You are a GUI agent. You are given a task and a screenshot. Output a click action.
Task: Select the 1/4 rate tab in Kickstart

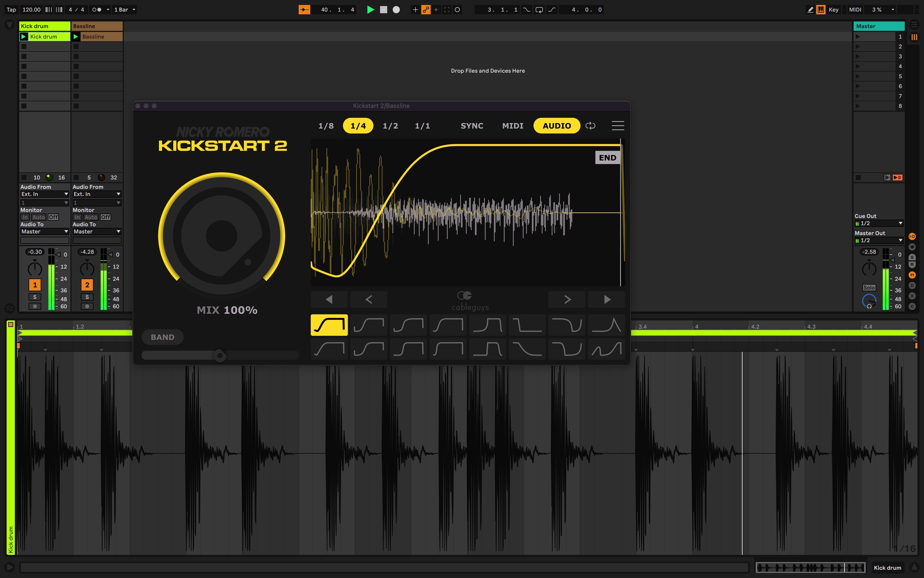click(358, 126)
